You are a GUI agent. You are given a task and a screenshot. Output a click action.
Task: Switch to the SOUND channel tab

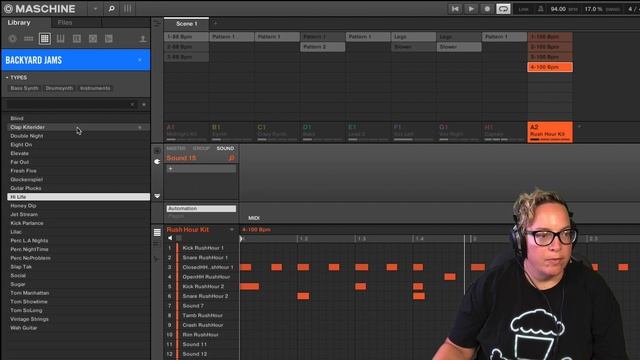click(x=225, y=149)
